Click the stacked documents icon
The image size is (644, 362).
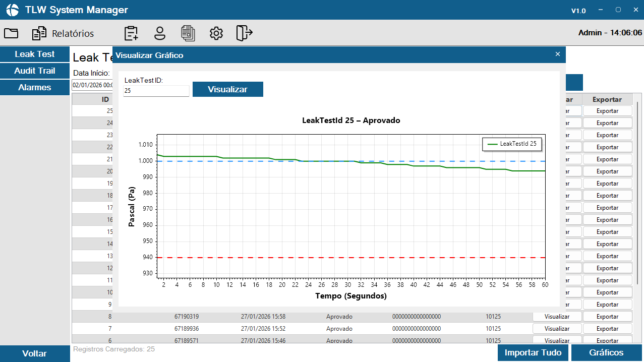coord(188,33)
